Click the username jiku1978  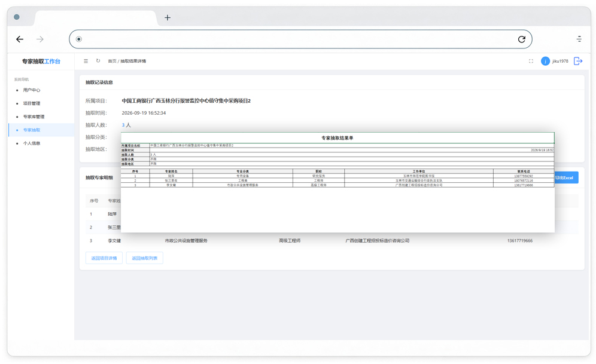[560, 61]
